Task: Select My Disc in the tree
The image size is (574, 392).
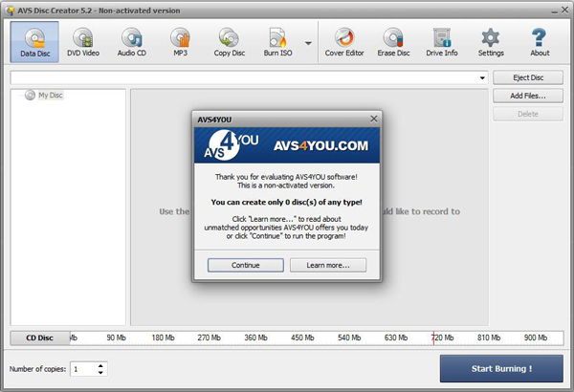Action: pyautogui.click(x=51, y=96)
